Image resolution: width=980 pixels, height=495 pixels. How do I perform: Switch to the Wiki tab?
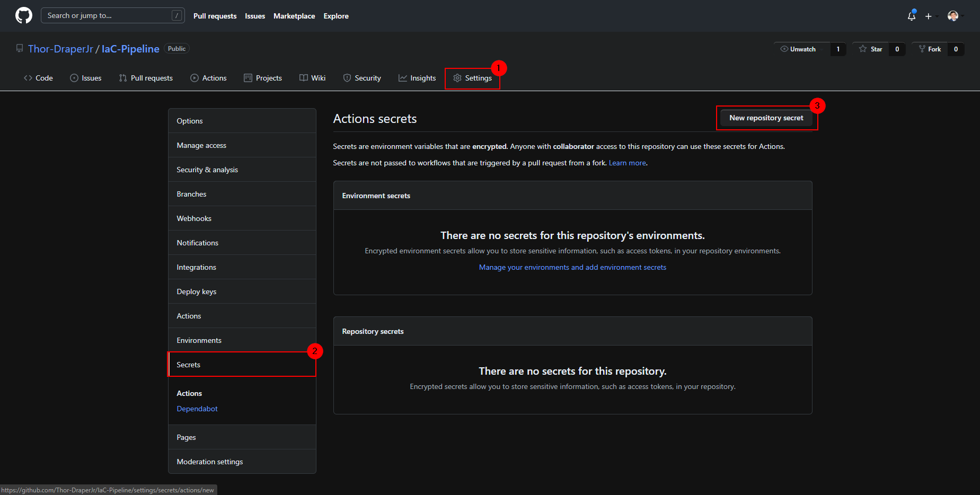click(313, 78)
